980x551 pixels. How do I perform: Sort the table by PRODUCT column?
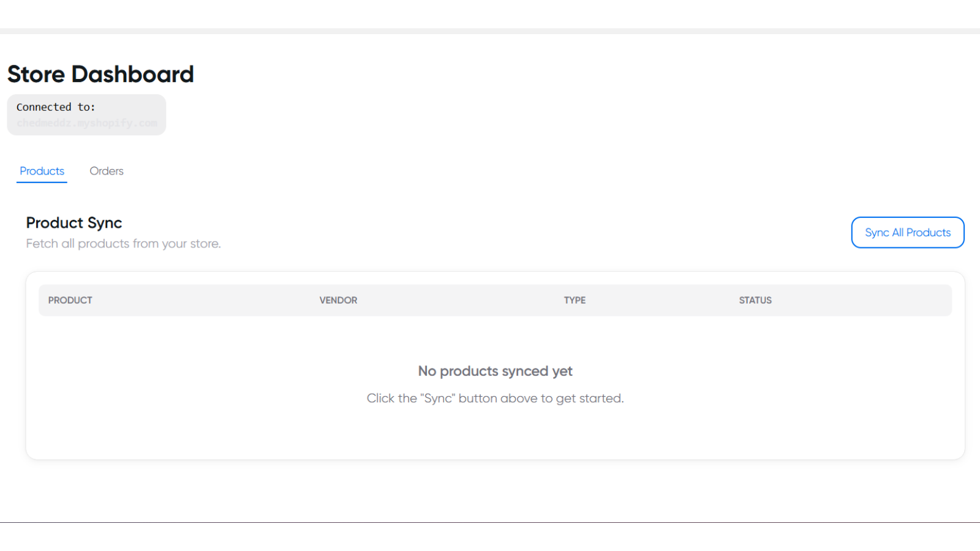[x=70, y=300]
